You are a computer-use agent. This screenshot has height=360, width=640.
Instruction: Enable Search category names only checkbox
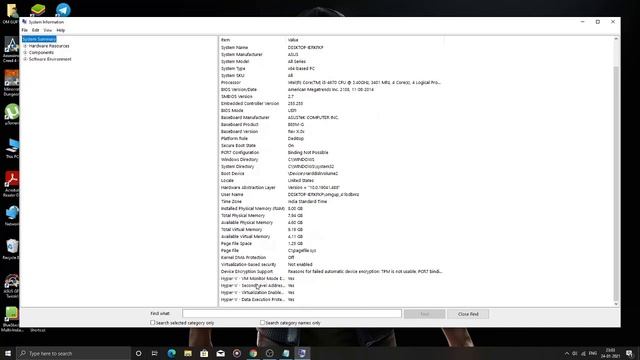tap(262, 322)
